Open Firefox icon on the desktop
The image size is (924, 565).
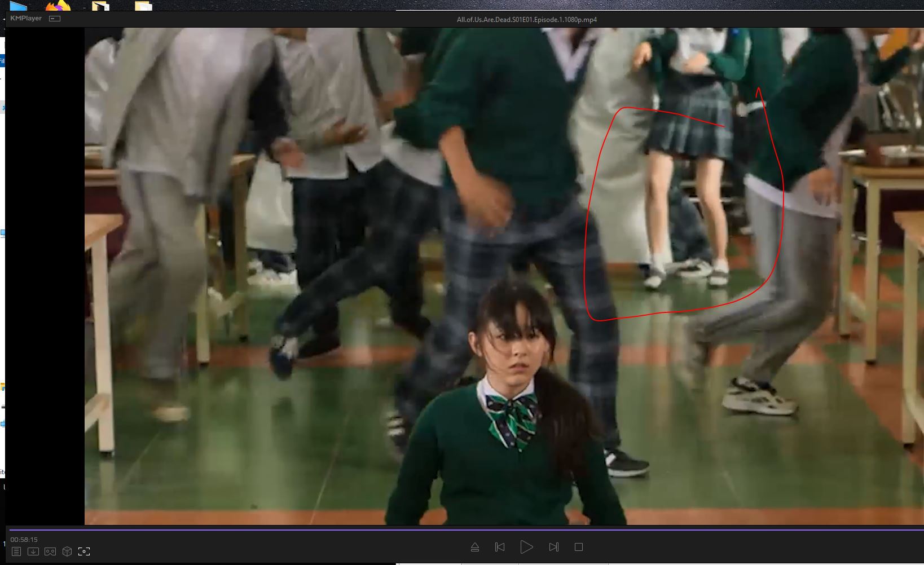tap(58, 6)
